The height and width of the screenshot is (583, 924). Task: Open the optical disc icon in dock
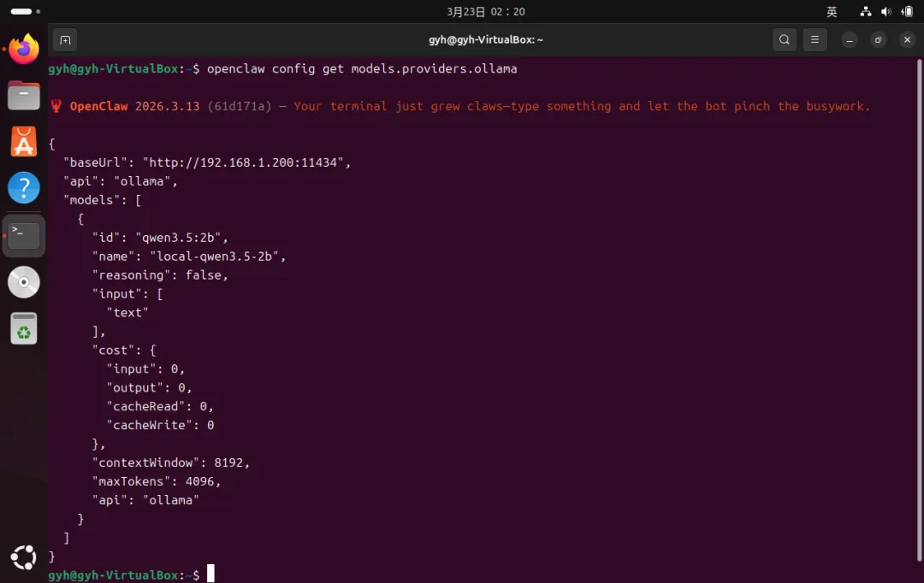24,282
